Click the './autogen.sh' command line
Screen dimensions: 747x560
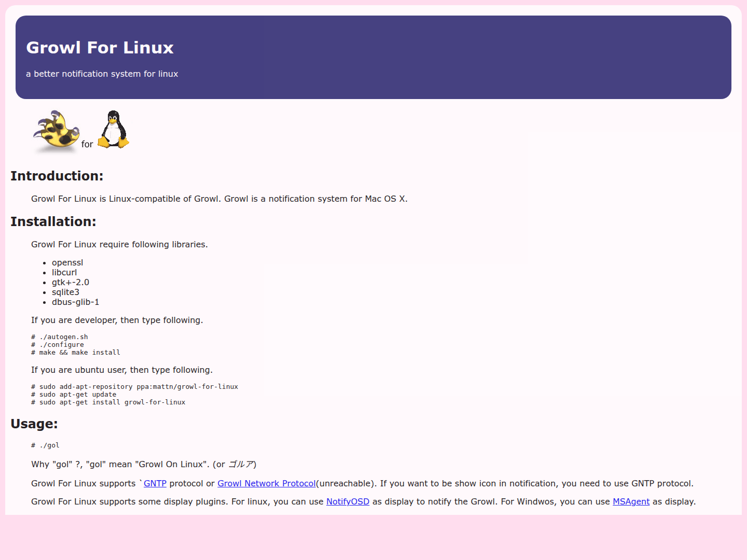click(x=60, y=337)
